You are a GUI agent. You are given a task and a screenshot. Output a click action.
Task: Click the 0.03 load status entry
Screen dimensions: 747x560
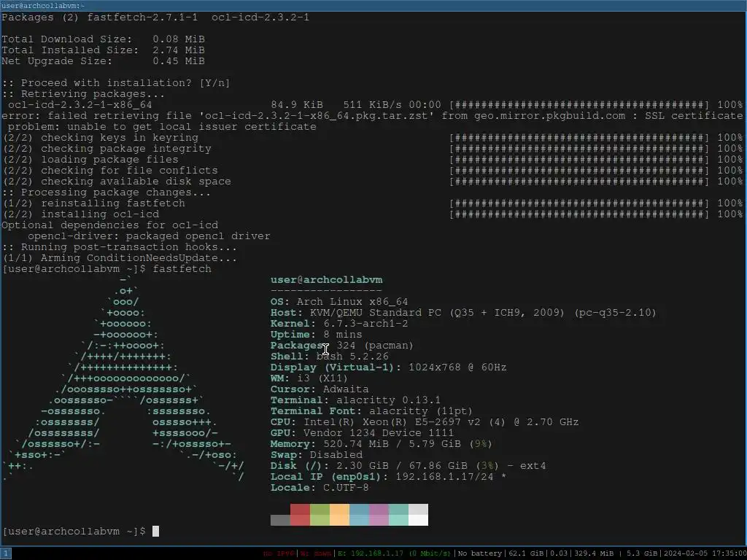point(559,553)
